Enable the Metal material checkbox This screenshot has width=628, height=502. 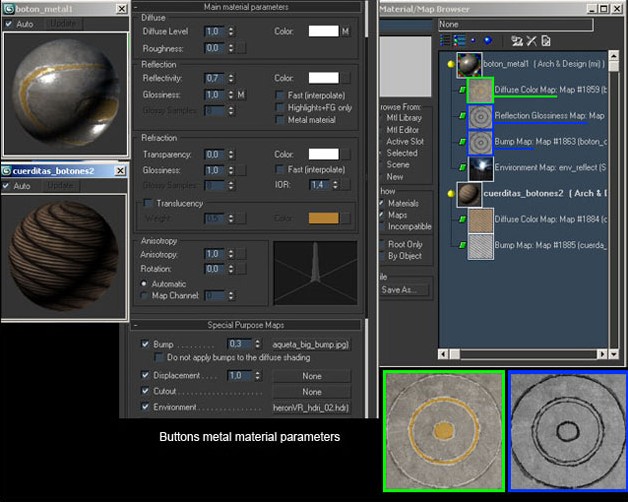click(280, 120)
